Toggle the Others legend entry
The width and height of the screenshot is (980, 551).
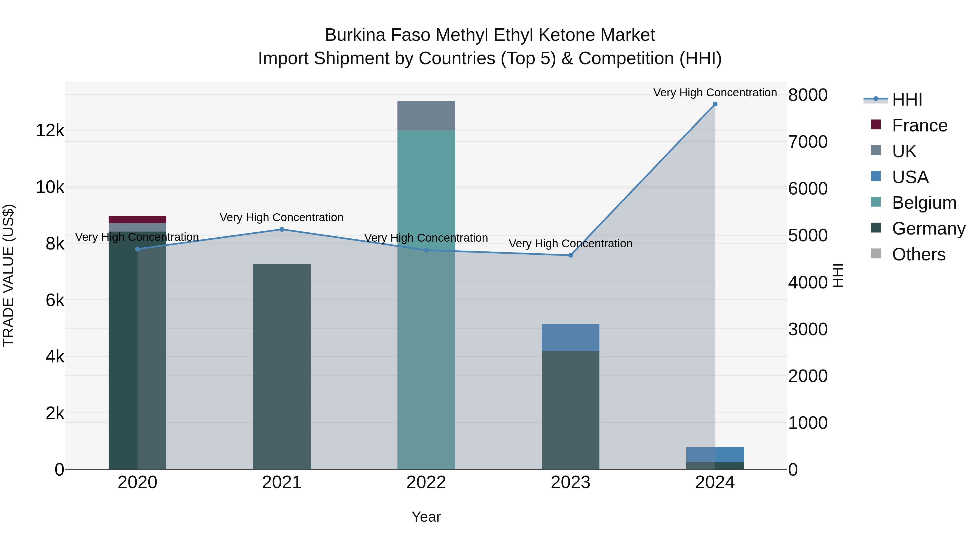point(908,254)
